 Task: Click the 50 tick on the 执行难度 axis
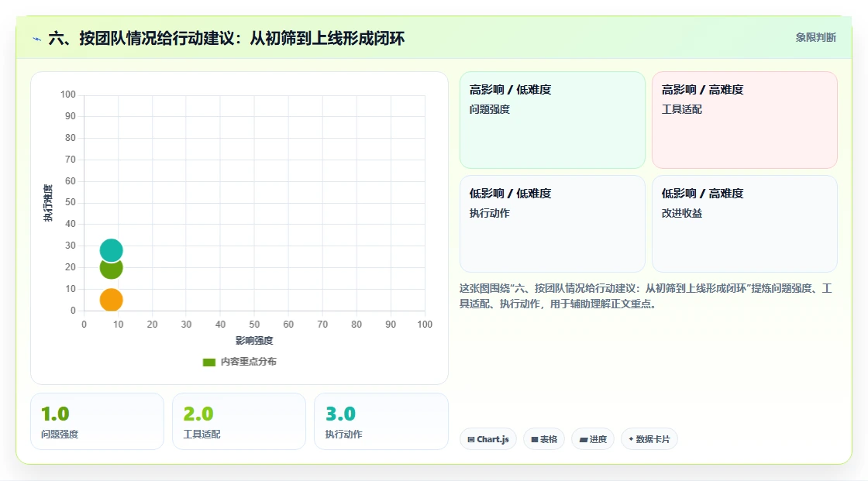pyautogui.click(x=71, y=202)
